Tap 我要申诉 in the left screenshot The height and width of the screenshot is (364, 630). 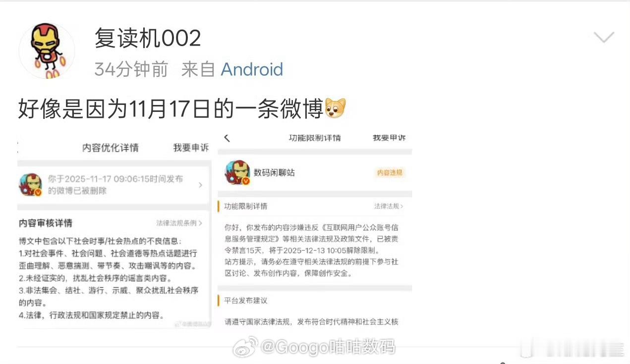click(191, 148)
